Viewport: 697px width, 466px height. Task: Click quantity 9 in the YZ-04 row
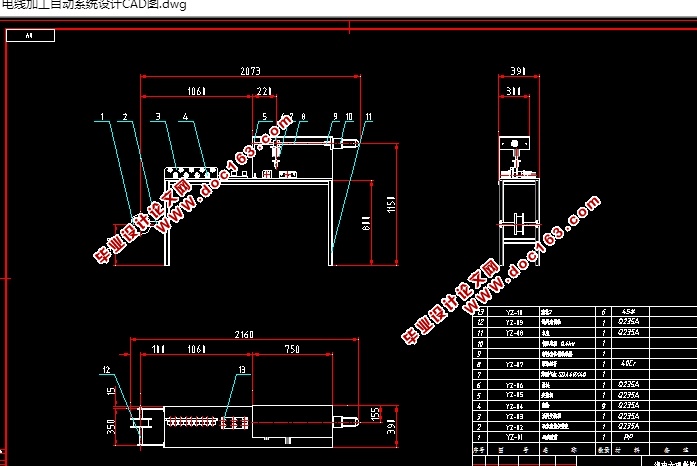pos(604,406)
